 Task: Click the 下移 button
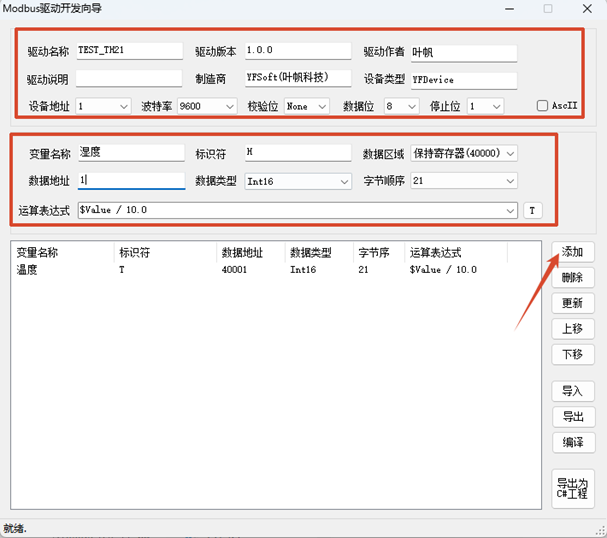pyautogui.click(x=573, y=355)
